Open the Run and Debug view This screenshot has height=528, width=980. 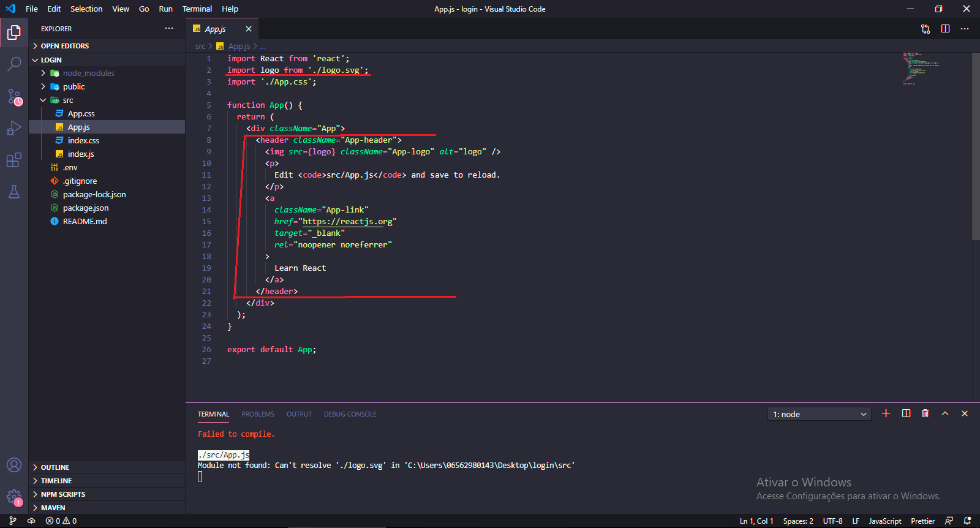click(x=14, y=129)
